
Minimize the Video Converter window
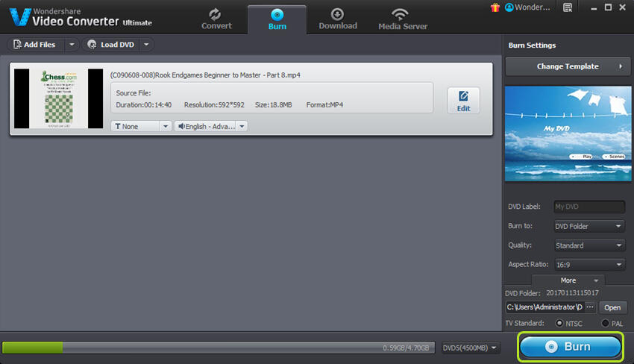tap(594, 7)
